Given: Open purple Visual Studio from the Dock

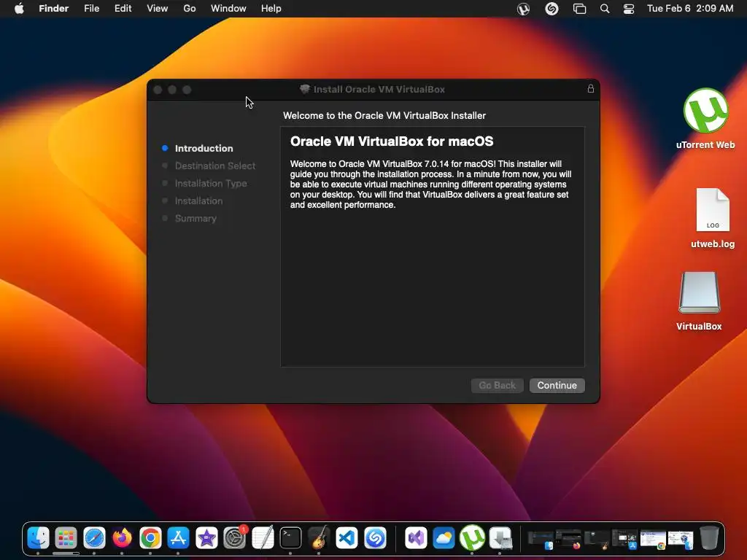Looking at the screenshot, I should coord(415,538).
